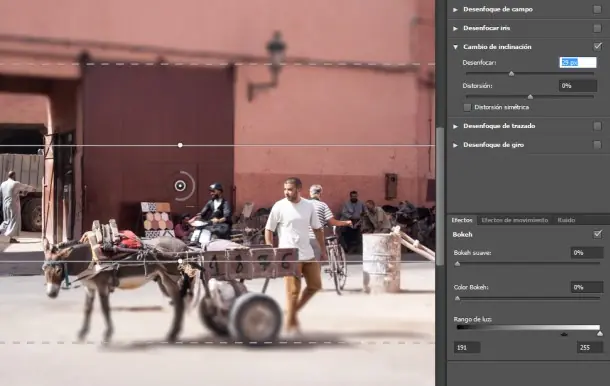
Task: Expand the Desenfoque de campo section
Action: click(x=455, y=9)
